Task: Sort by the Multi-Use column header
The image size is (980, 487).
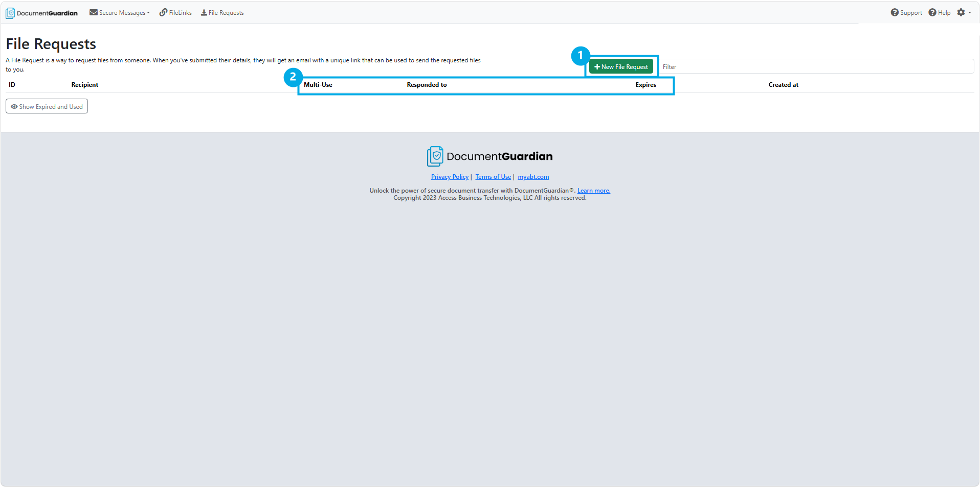Action: coord(318,85)
